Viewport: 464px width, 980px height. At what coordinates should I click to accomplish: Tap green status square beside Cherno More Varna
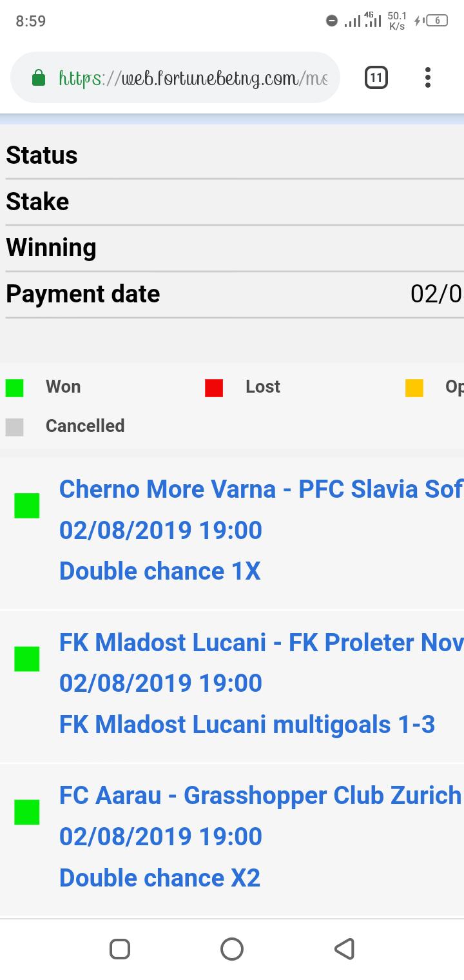[x=27, y=505]
